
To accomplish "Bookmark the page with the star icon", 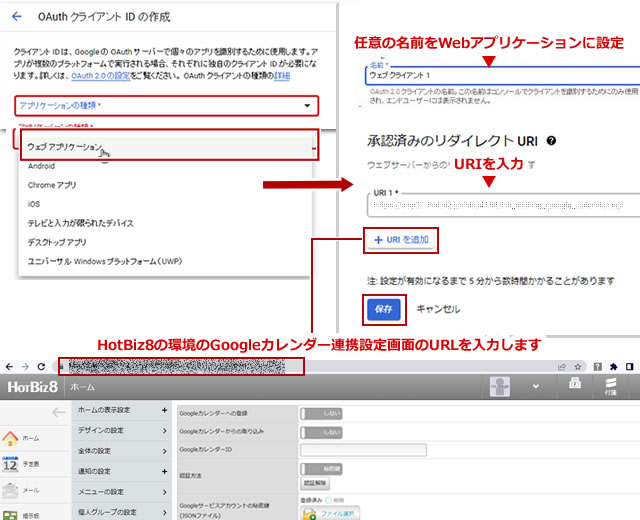I will pos(578,367).
